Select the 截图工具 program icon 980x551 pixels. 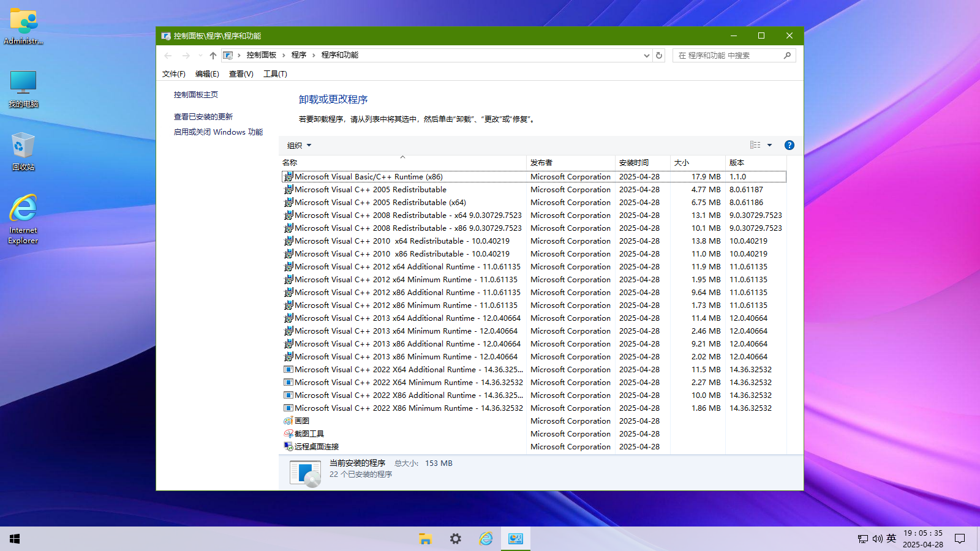coord(288,433)
